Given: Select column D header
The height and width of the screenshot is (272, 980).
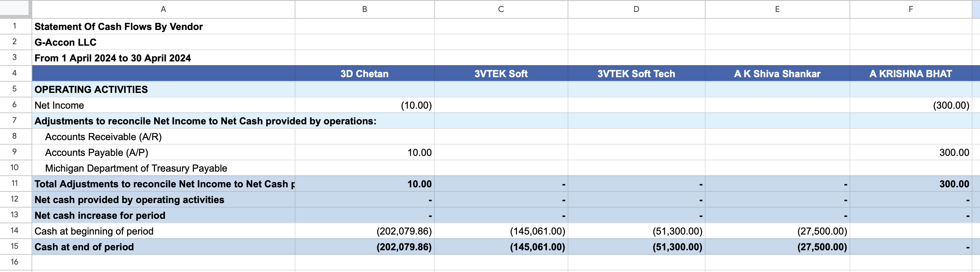Looking at the screenshot, I should (x=637, y=9).
